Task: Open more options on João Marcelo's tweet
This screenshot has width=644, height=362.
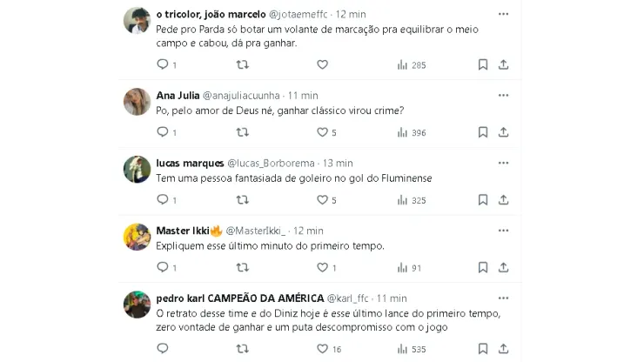Action: coord(504,15)
